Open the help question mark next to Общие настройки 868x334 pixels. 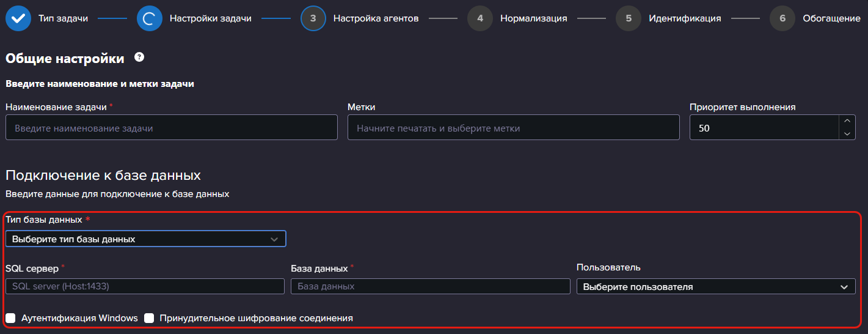[139, 58]
